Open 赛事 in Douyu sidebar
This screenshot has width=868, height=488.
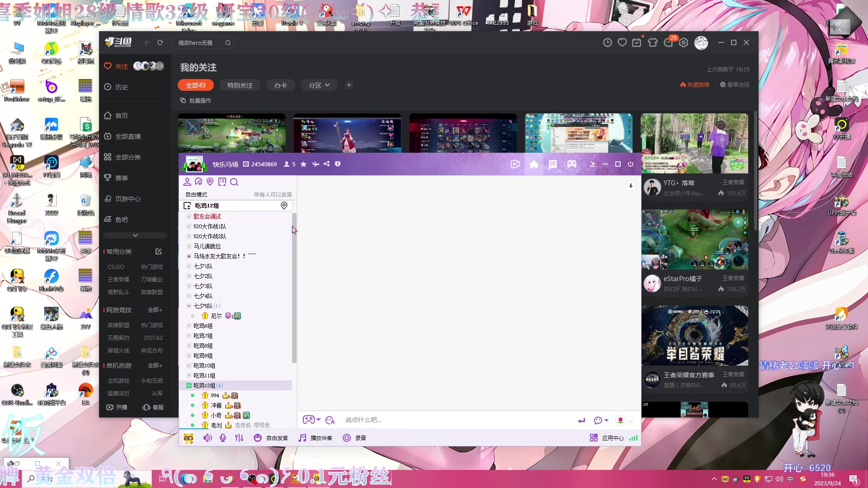(116, 178)
